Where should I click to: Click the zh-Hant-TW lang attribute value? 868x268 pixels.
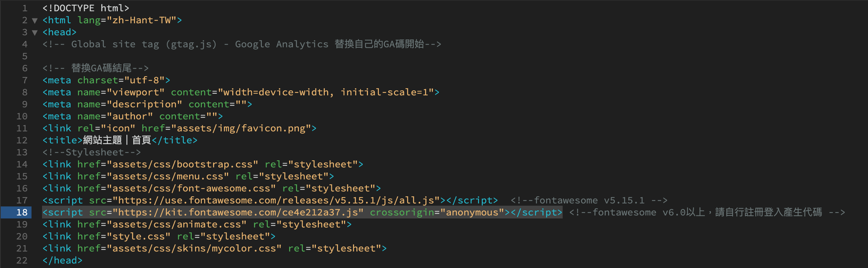point(141,20)
